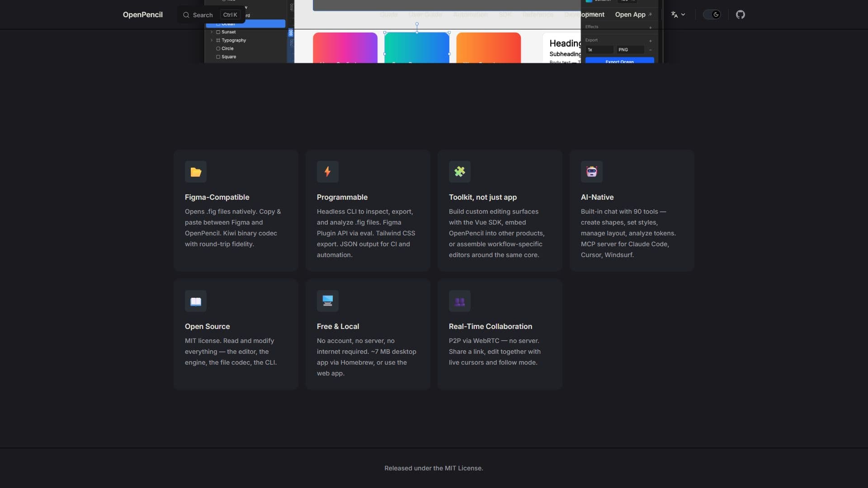The height and width of the screenshot is (488, 868).
Task: Click the folder icon on Figma-Compatible card
Action: (x=196, y=172)
